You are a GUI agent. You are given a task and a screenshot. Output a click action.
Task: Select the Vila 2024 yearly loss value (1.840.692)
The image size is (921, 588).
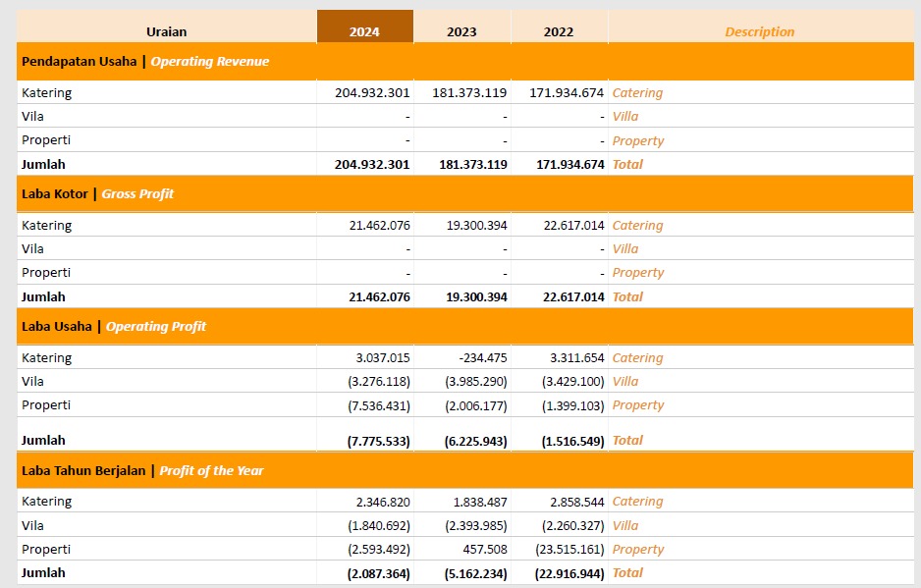click(379, 525)
